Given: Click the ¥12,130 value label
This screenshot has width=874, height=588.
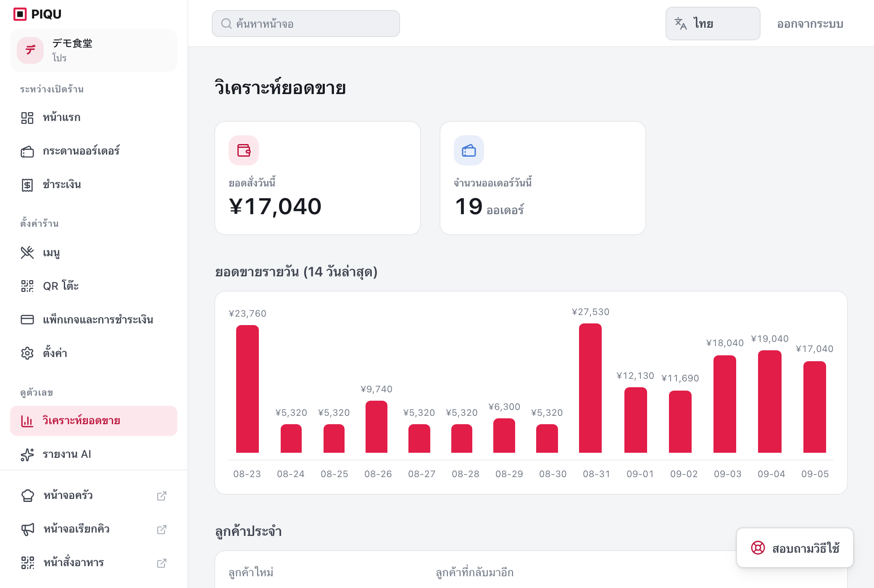Looking at the screenshot, I should (635, 376).
